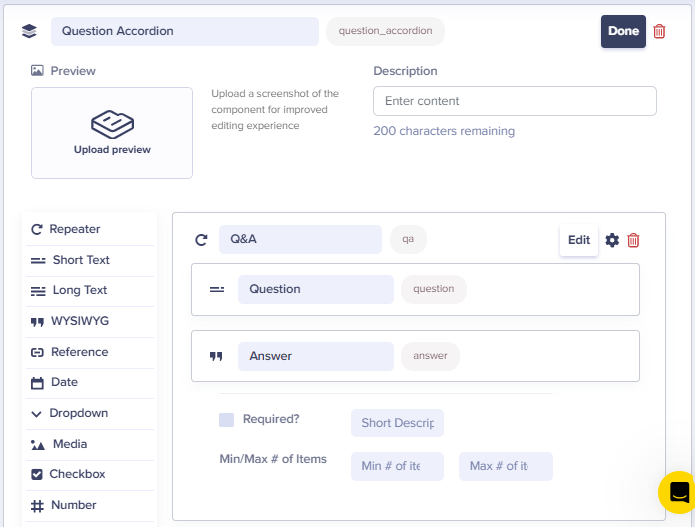This screenshot has width=695, height=527.
Task: Click the Edit button for Q&A
Action: point(579,240)
